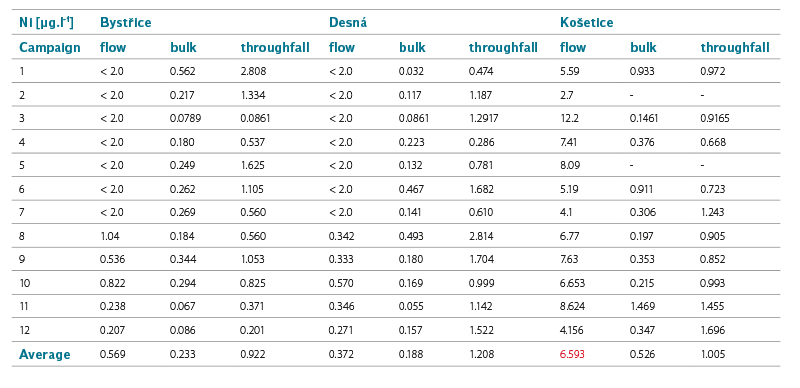Click Košetice flow value 12.2
800x388 pixels.
point(569,118)
